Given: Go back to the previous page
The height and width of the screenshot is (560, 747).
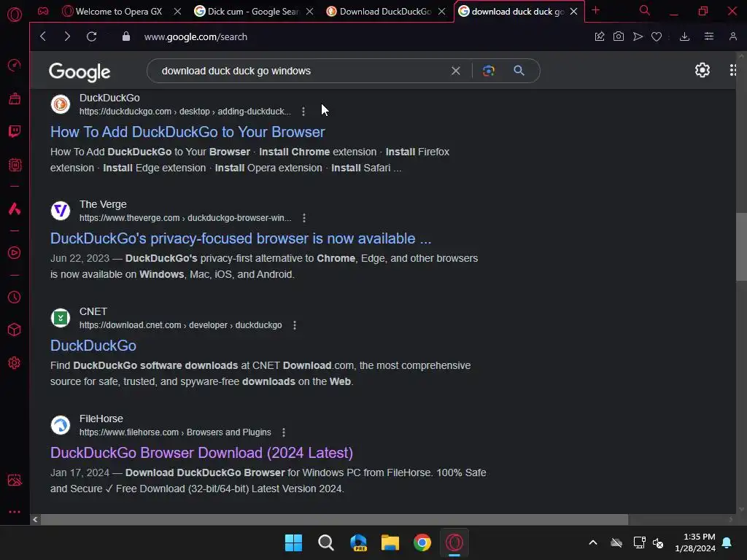Looking at the screenshot, I should click(x=43, y=36).
